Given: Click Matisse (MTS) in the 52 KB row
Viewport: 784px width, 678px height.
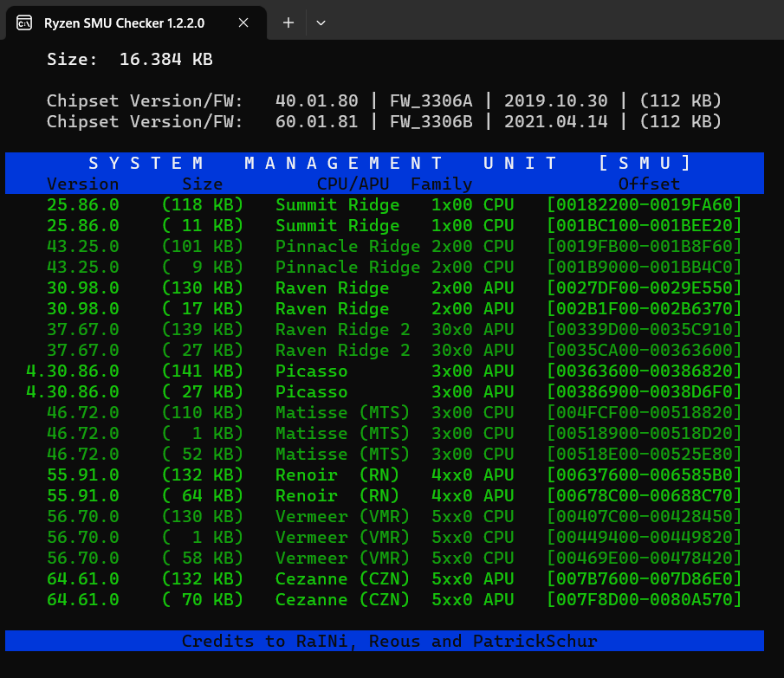Looking at the screenshot, I should (x=342, y=455).
